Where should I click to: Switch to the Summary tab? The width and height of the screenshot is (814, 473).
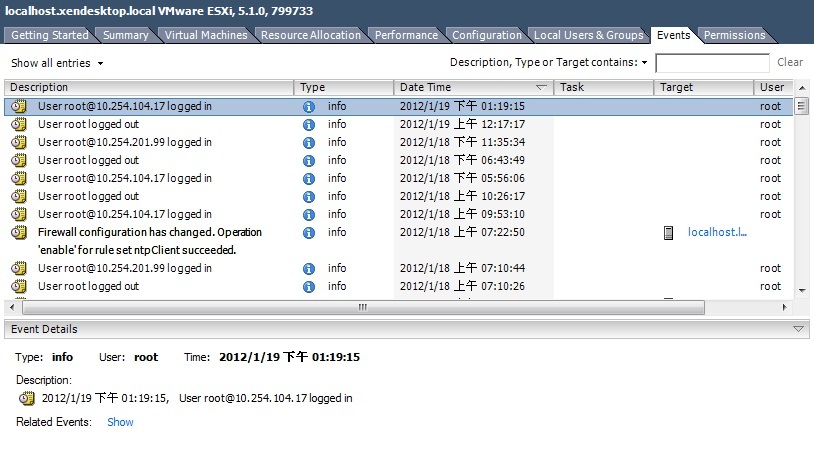tap(126, 35)
